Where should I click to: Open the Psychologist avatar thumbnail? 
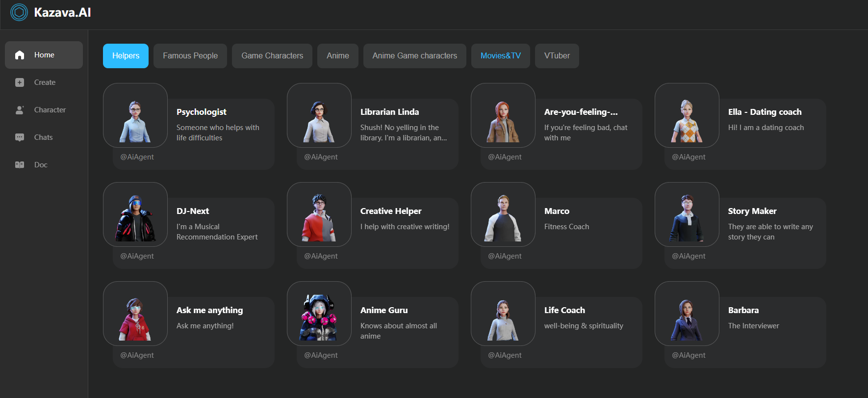point(135,116)
